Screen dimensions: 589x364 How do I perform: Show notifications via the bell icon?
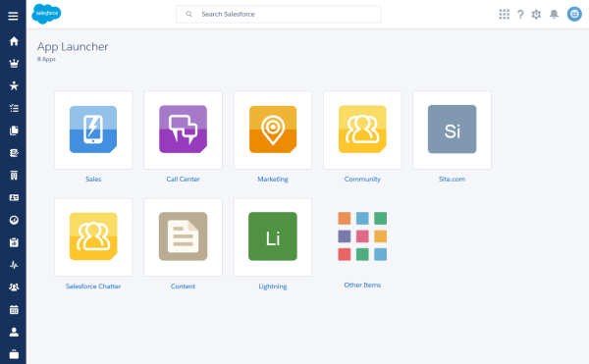554,15
